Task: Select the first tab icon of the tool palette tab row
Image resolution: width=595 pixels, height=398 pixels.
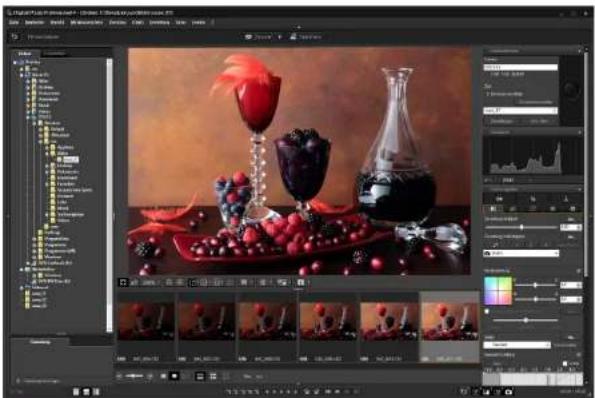Action: pyautogui.click(x=493, y=209)
